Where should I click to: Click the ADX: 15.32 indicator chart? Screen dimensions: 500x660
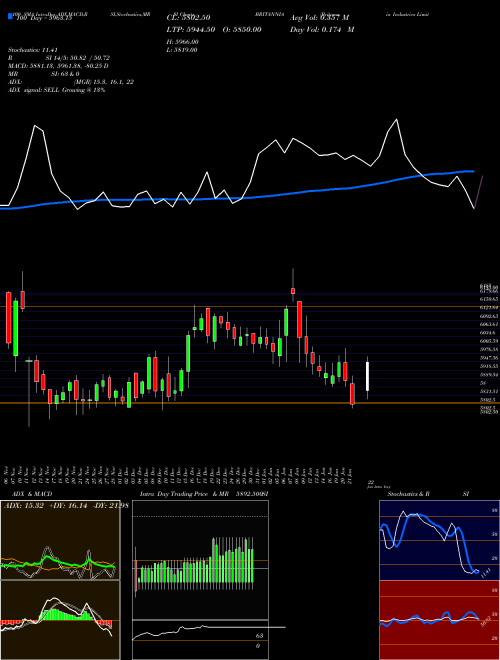coord(60,540)
